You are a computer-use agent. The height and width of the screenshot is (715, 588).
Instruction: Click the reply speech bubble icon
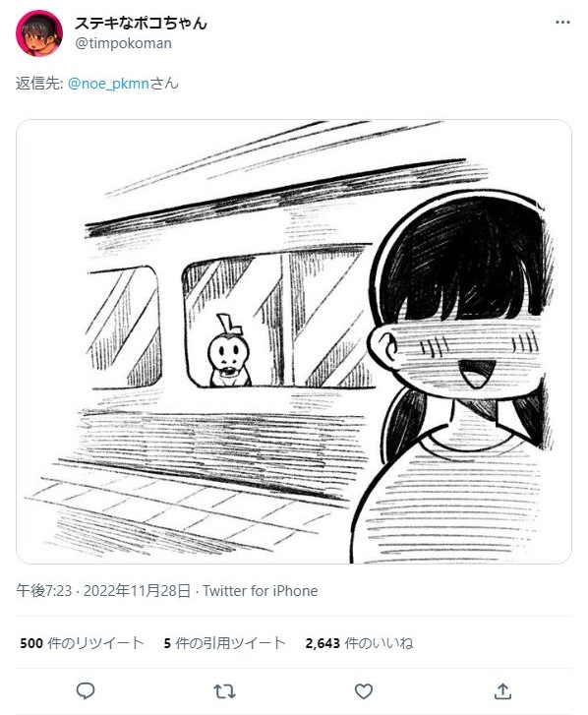86,691
